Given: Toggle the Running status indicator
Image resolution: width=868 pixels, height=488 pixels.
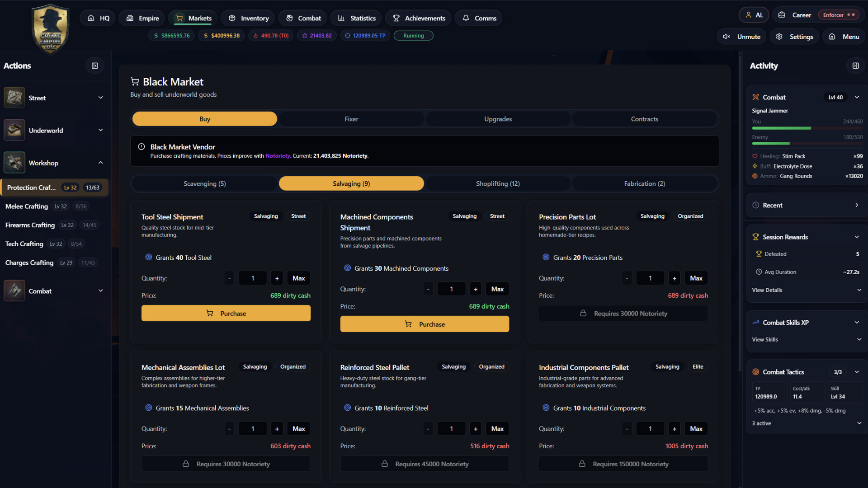Looking at the screenshot, I should click(x=413, y=36).
